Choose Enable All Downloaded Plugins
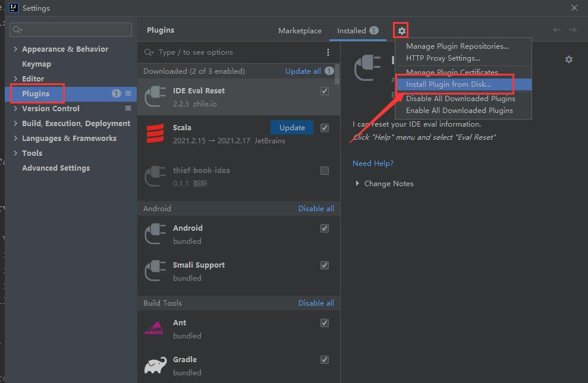Screen dimensions: 588x383 click(463, 110)
